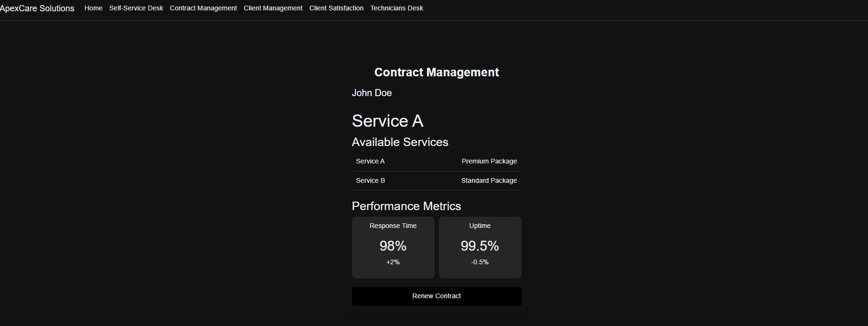Click the +2% change indicator
This screenshot has height=326, width=868.
[393, 262]
